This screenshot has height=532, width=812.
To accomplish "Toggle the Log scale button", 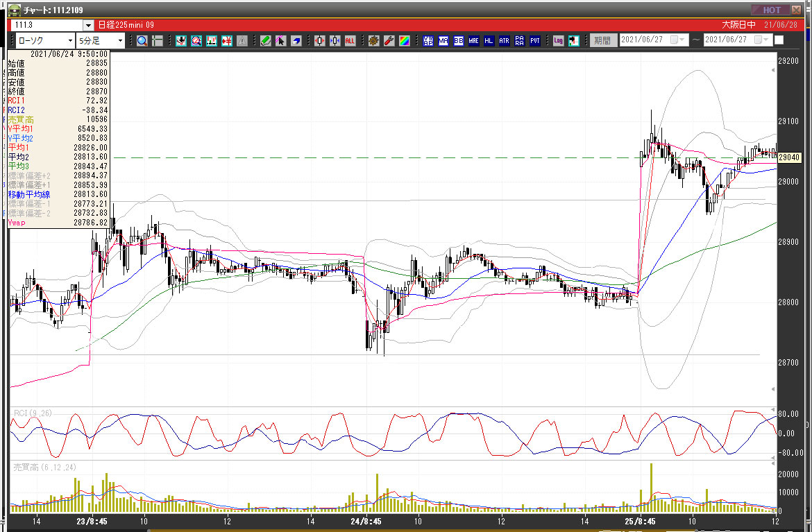I will [558, 40].
